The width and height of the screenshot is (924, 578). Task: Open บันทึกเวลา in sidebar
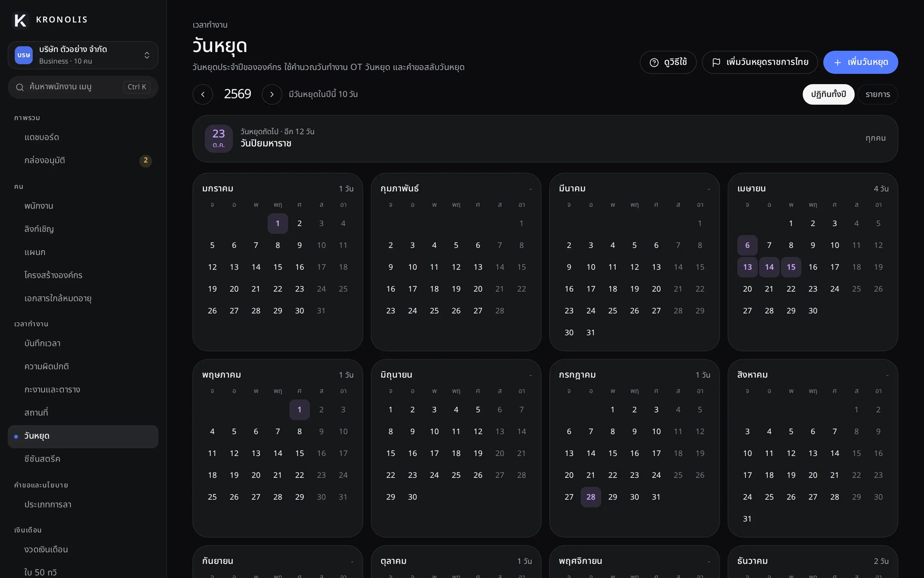(x=83, y=344)
